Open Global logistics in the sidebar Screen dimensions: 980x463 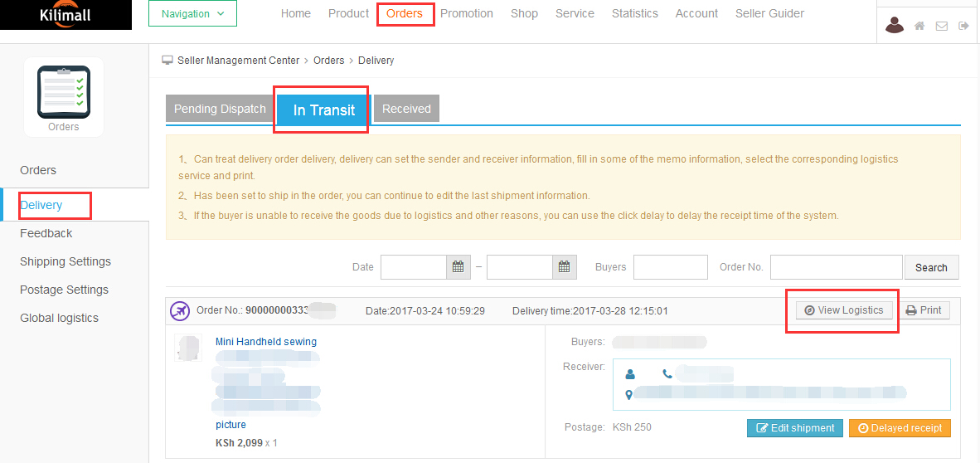point(60,318)
